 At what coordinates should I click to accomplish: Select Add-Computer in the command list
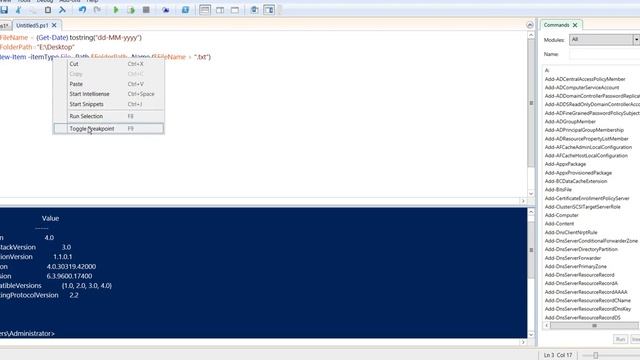(561, 215)
